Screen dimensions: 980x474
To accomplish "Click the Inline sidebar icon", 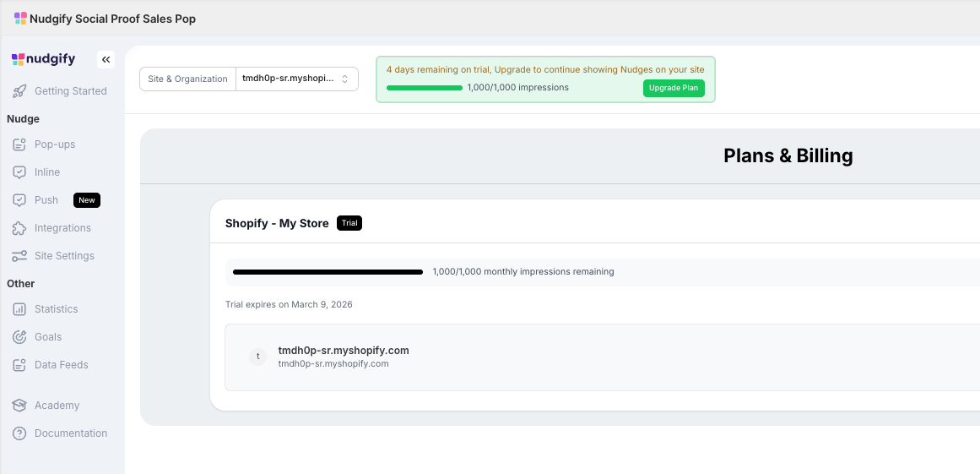I will pos(19,172).
